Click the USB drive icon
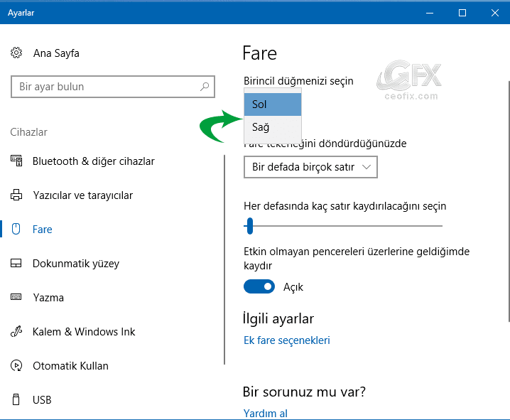 (16, 399)
